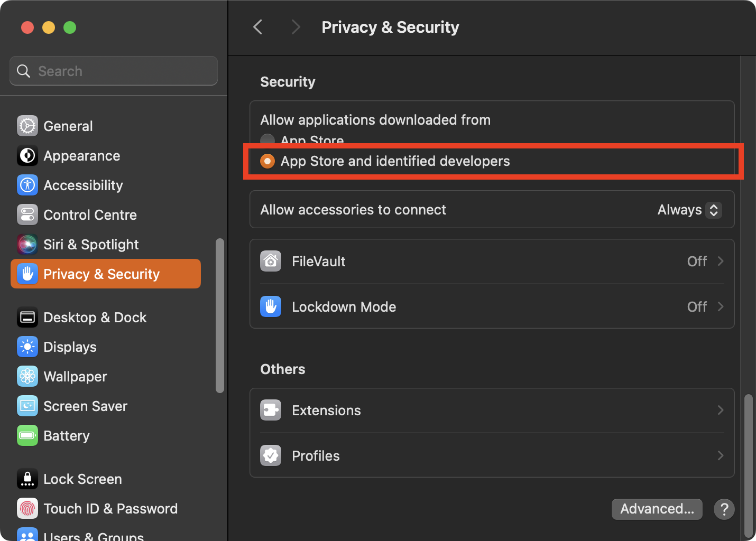Click the yellow minimize window button
The width and height of the screenshot is (756, 541).
(x=49, y=27)
